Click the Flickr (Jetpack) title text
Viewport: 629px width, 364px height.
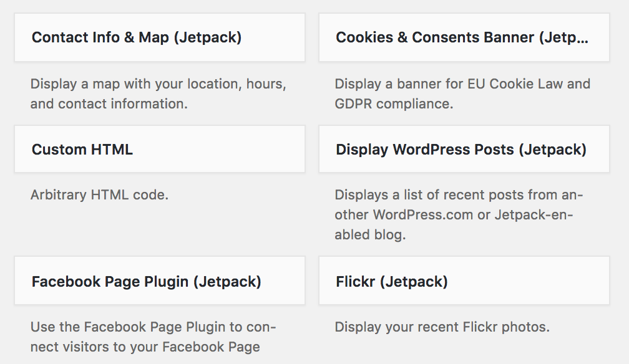click(x=392, y=282)
